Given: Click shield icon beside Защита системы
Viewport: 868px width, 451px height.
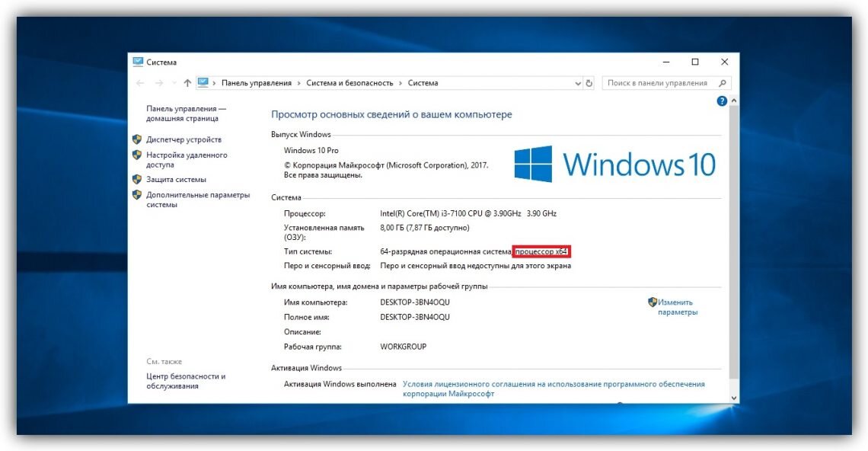Looking at the screenshot, I should point(137,179).
